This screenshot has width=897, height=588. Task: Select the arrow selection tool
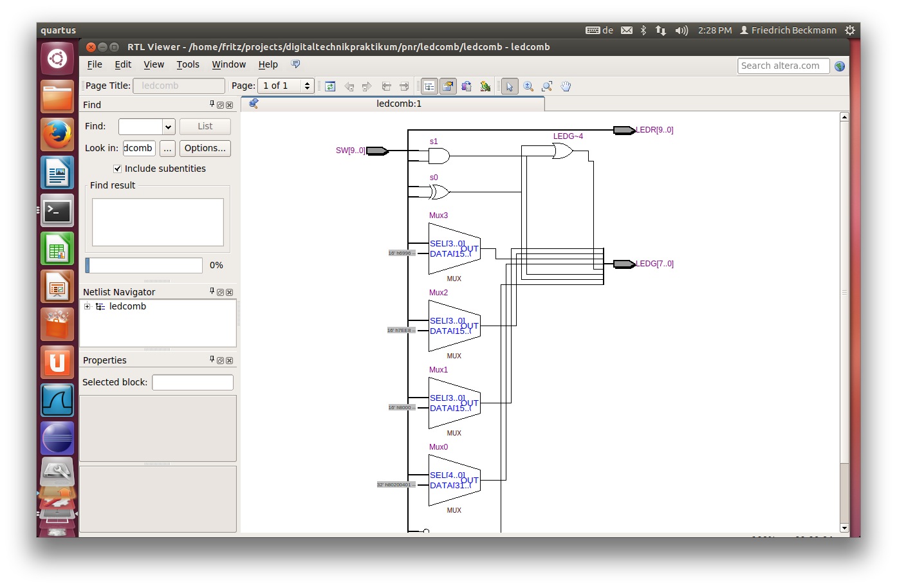(509, 86)
